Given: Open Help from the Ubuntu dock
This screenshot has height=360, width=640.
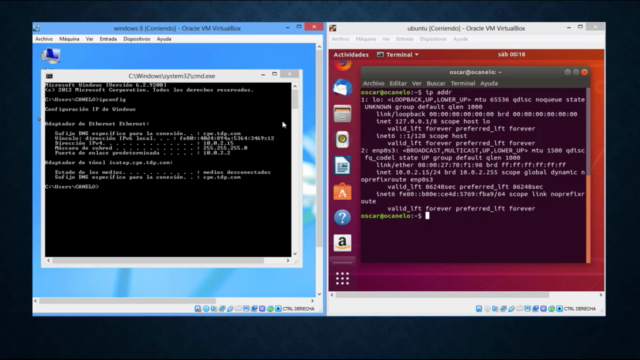Looking at the screenshot, I should pyautogui.click(x=342, y=218).
